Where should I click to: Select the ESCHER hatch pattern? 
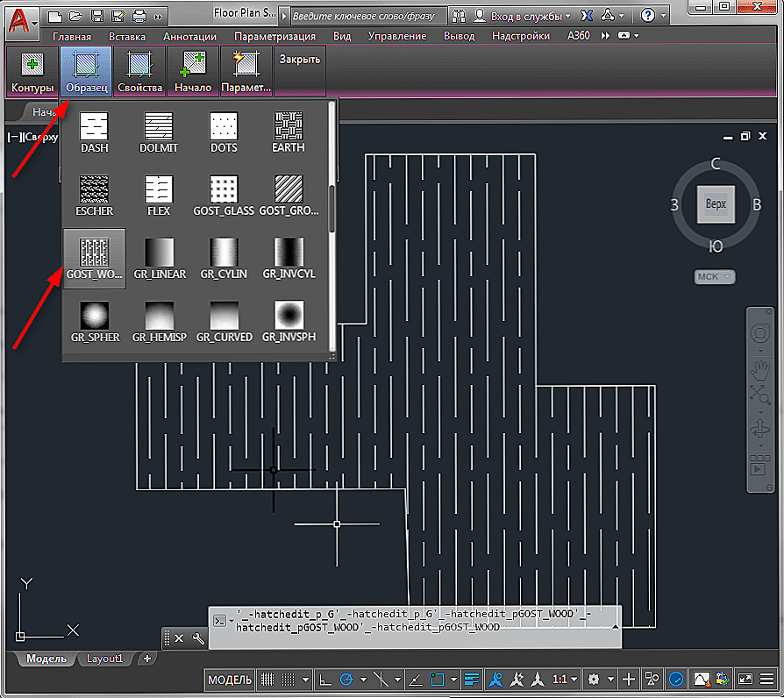click(95, 196)
